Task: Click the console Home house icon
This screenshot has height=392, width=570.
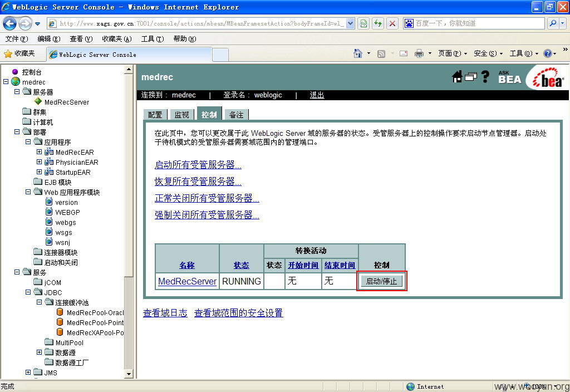Action: pyautogui.click(x=457, y=77)
